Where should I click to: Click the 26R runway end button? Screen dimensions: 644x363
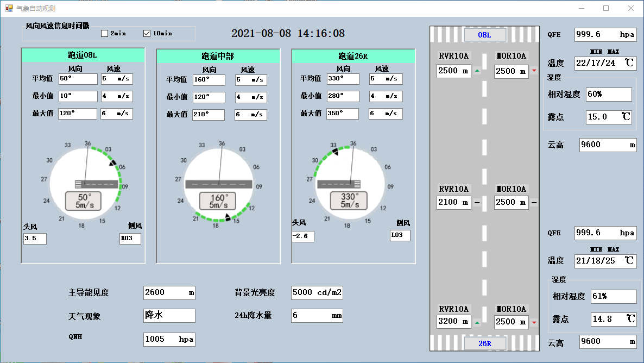pos(485,343)
